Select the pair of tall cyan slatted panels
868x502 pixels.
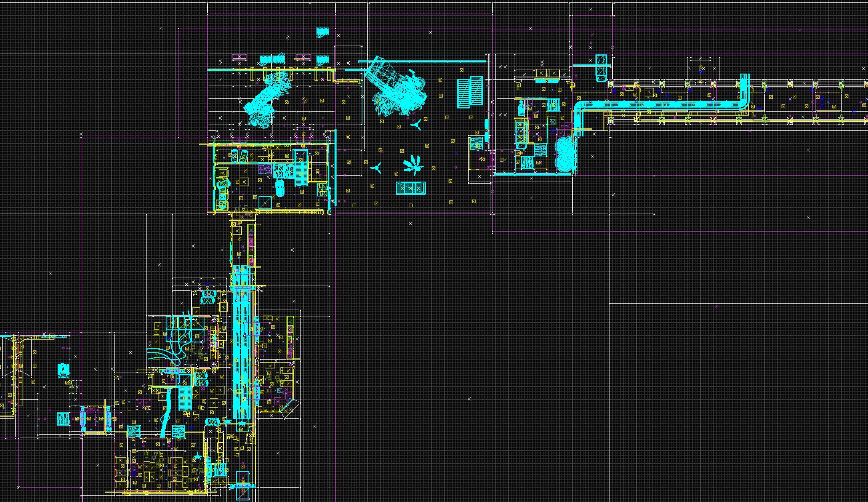[x=470, y=93]
